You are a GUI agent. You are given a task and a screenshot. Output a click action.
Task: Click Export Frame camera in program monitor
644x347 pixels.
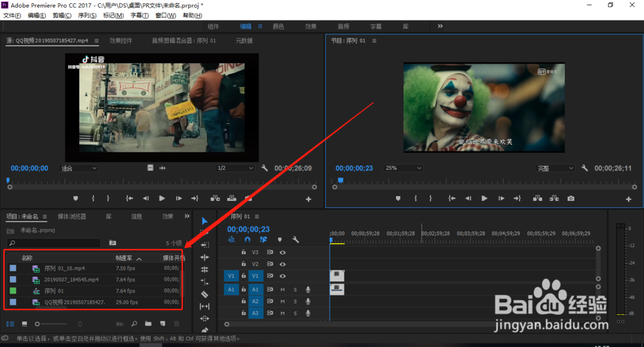tap(571, 198)
